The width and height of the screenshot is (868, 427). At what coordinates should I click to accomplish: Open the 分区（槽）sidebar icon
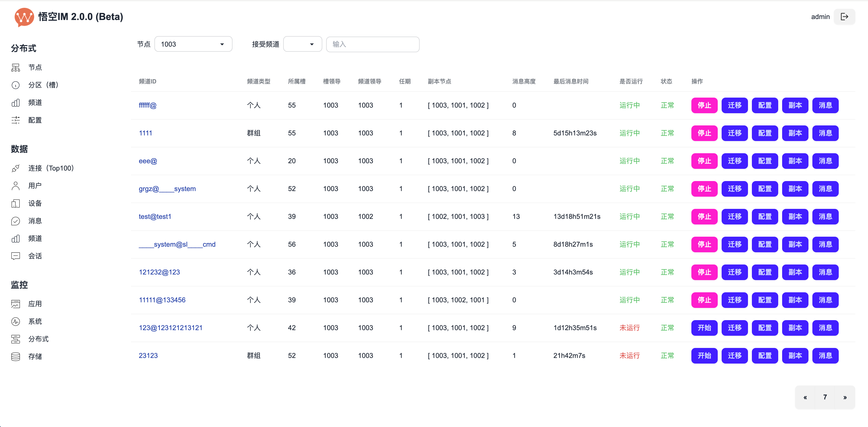(16, 85)
